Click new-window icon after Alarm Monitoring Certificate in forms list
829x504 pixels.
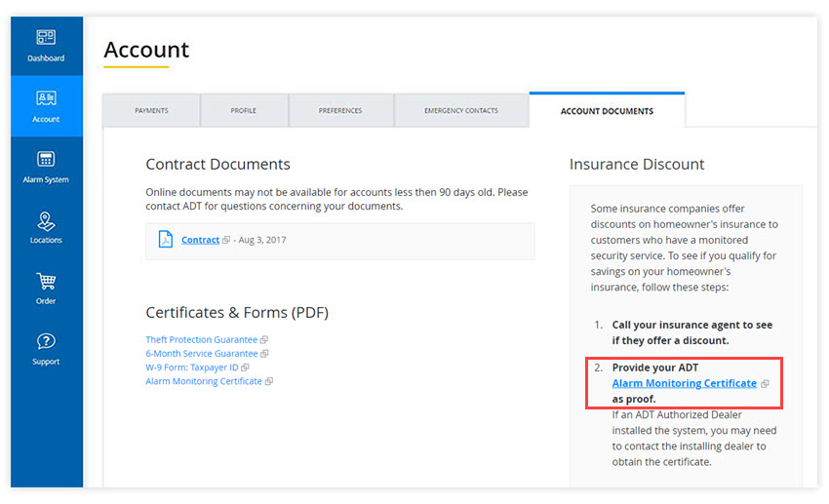coord(268,381)
